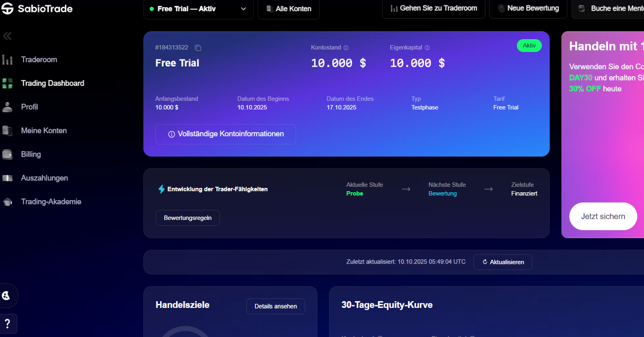Open the help question mark icon
The height and width of the screenshot is (337, 644).
8,324
